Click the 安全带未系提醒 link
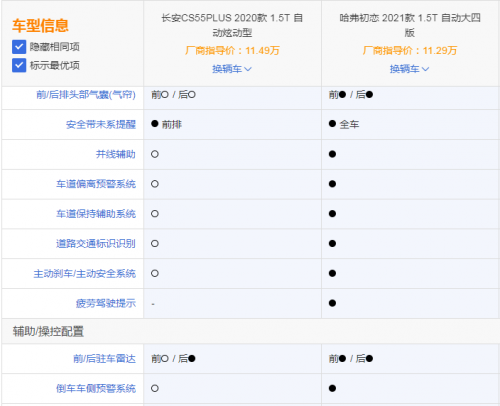Screen dimensions: 500x406 [x=101, y=124]
